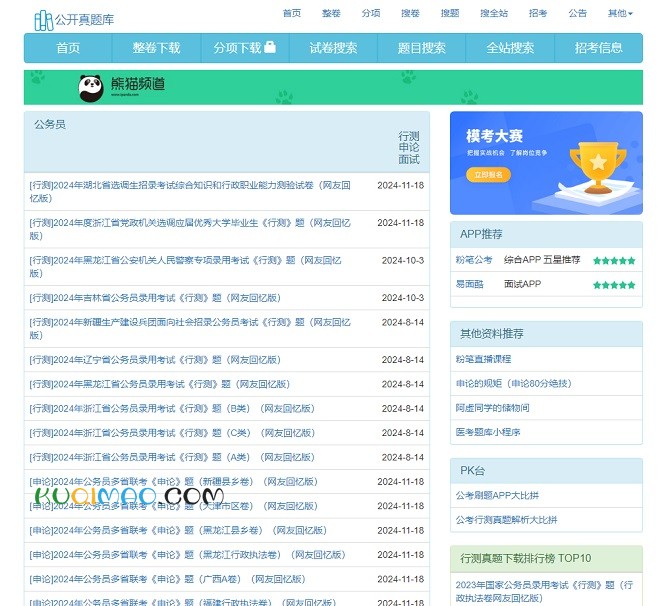666x606 pixels.
Task: Open 搜卷 in the top menu
Action: click(410, 13)
